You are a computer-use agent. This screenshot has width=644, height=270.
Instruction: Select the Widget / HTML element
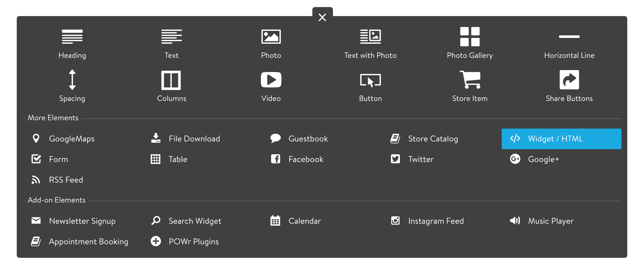click(x=561, y=139)
